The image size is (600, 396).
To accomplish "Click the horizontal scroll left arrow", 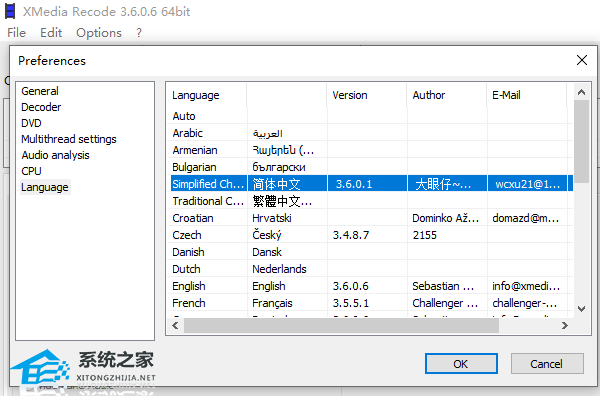I will (x=175, y=326).
